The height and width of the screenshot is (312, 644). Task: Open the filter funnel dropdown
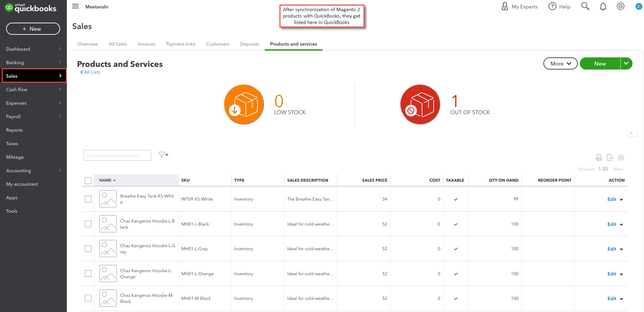(x=163, y=155)
